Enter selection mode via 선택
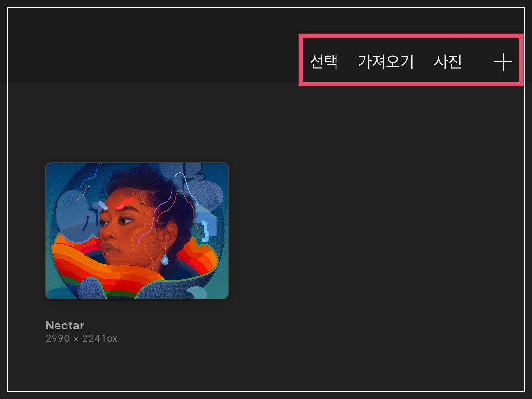532x399 pixels. (x=324, y=62)
